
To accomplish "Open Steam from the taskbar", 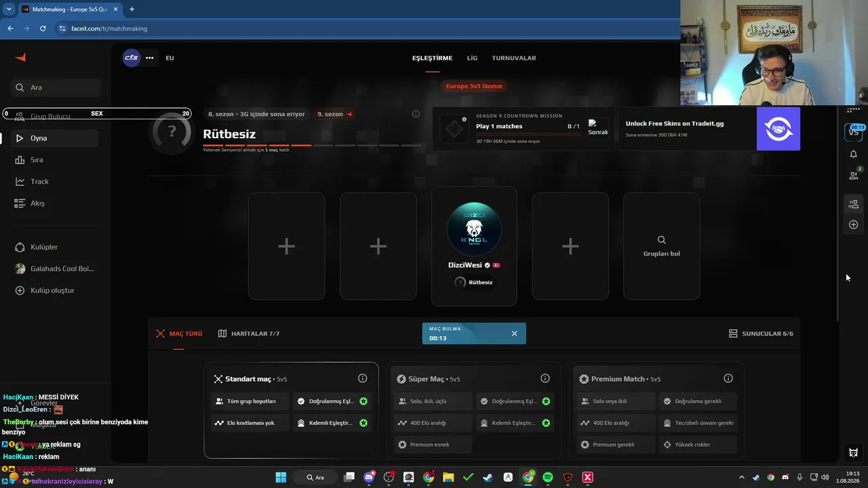I will 488,477.
